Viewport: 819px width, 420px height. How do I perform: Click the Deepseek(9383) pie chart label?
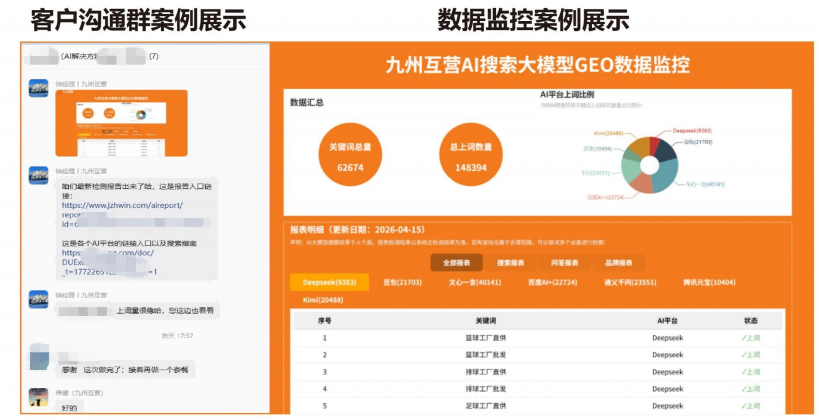point(692,131)
